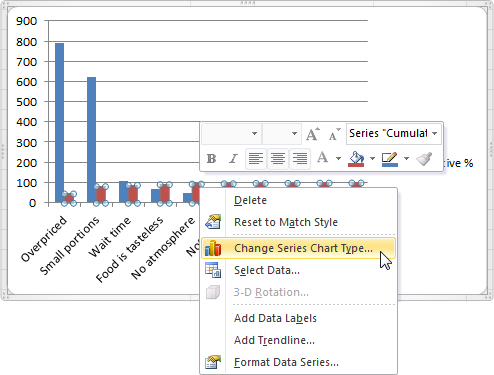Viewport: 494px width, 375px height.
Task: Toggle italic formatting in mini toolbar
Action: [233, 158]
